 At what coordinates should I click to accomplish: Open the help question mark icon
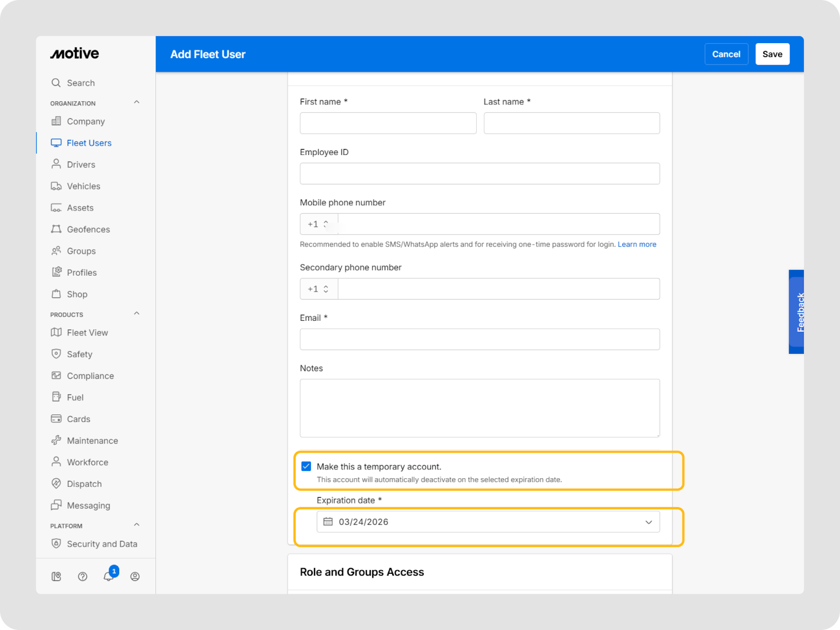click(82, 576)
